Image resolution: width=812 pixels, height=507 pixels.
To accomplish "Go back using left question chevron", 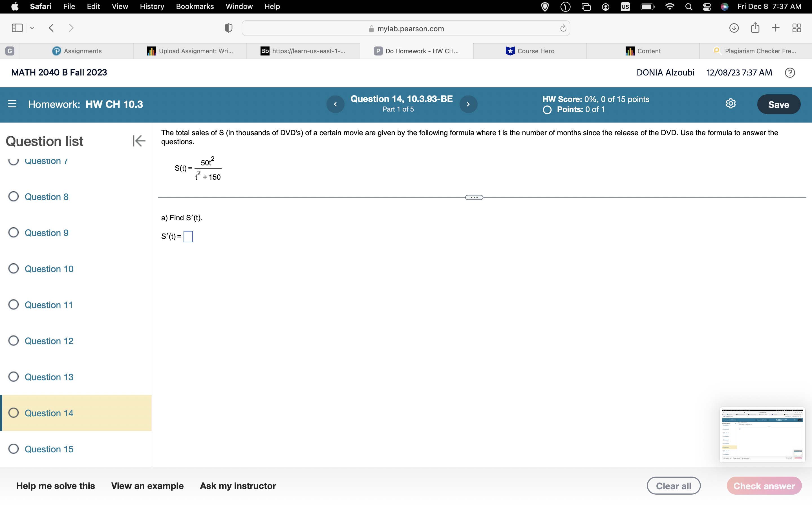I will pos(335,104).
